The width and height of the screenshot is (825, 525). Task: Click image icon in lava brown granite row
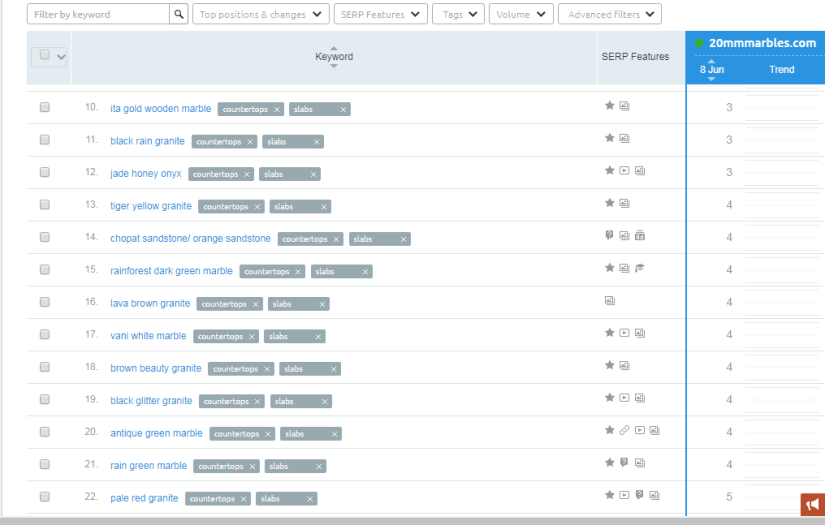(610, 300)
